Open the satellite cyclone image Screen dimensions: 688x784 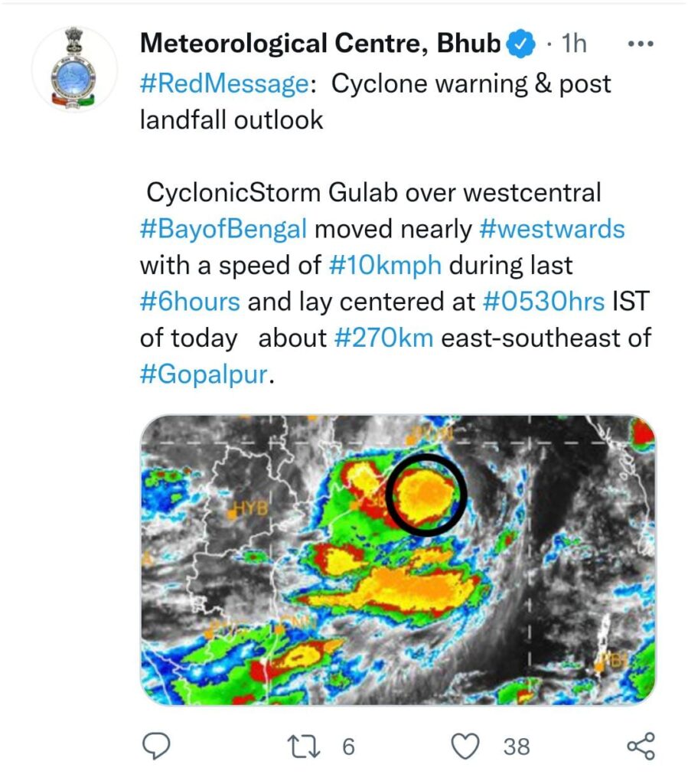tap(398, 560)
